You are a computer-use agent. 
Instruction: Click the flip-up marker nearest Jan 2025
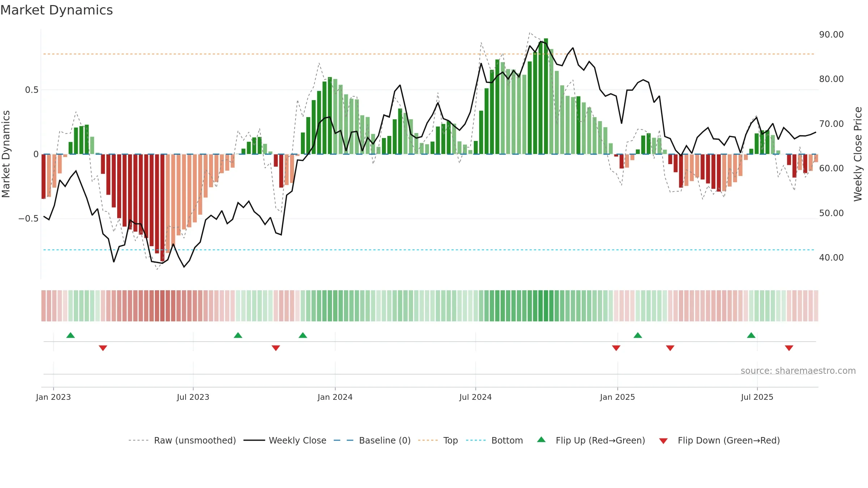(638, 335)
